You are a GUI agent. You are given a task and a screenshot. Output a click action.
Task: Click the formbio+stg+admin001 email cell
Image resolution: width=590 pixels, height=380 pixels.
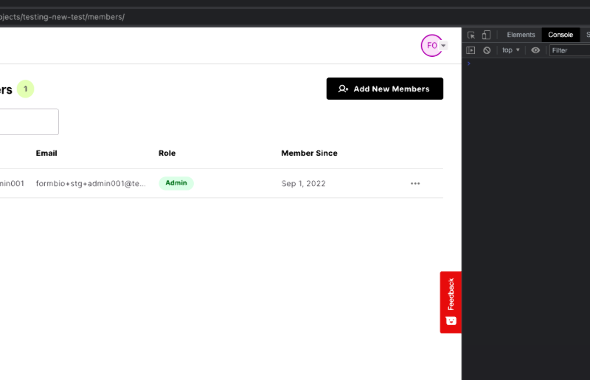tap(91, 184)
